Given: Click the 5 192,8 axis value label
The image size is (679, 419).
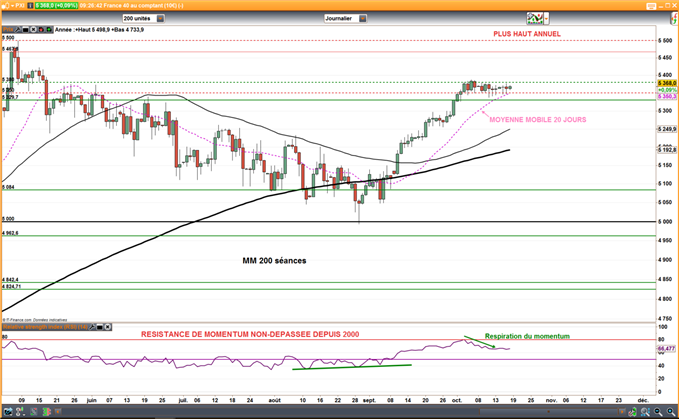Looking at the screenshot, I should [x=667, y=150].
